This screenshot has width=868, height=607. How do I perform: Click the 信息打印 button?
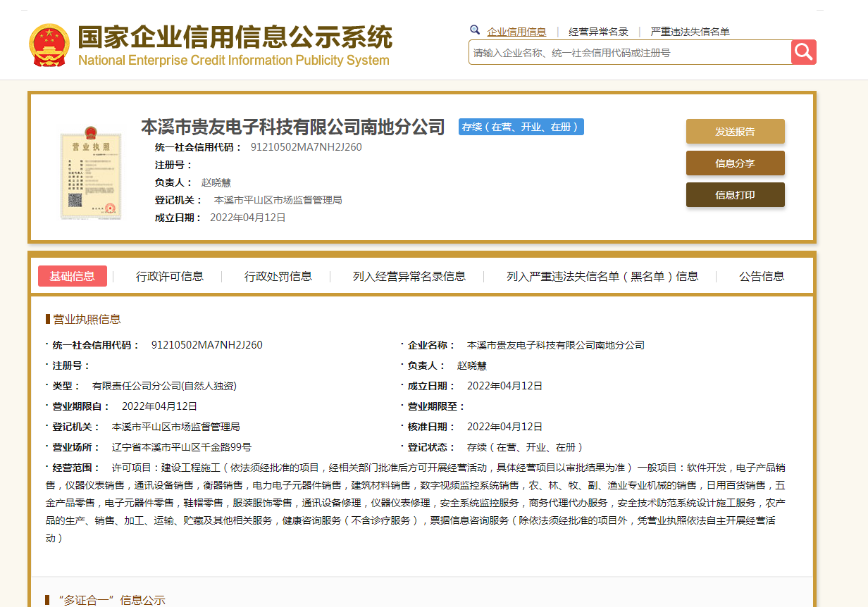point(735,194)
